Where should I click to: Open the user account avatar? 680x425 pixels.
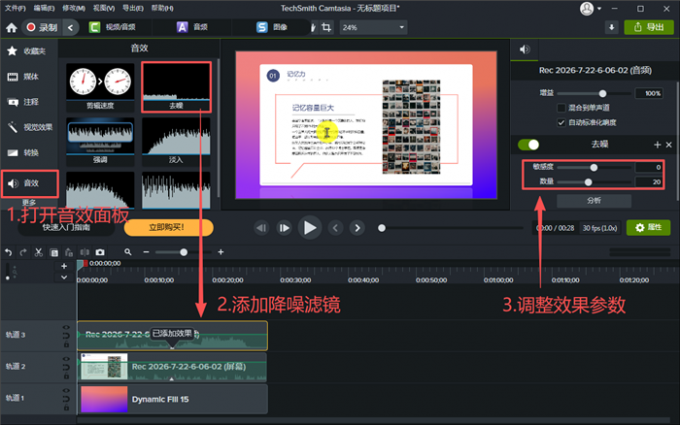pos(586,8)
